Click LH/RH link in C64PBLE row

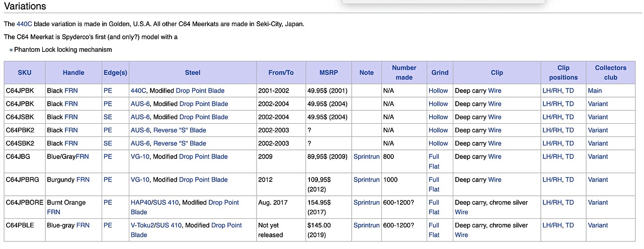point(552,225)
